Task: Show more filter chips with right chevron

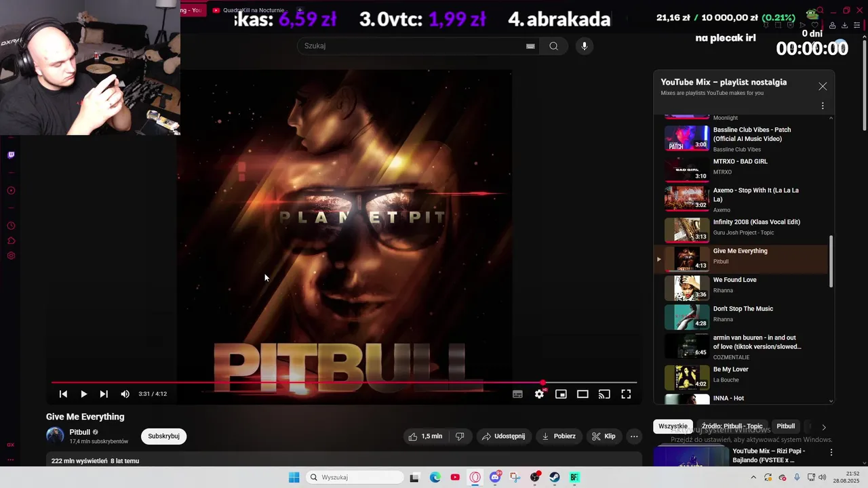Action: click(x=824, y=427)
